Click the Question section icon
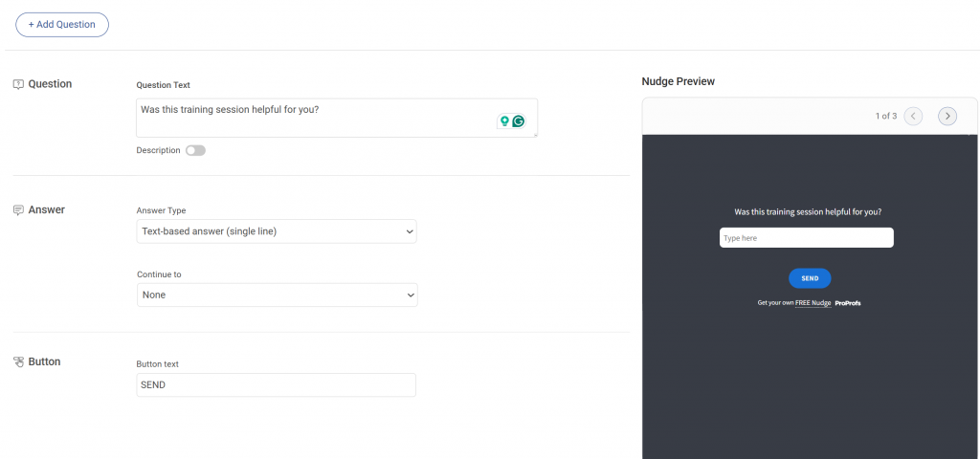This screenshot has height=459, width=980. (19, 84)
